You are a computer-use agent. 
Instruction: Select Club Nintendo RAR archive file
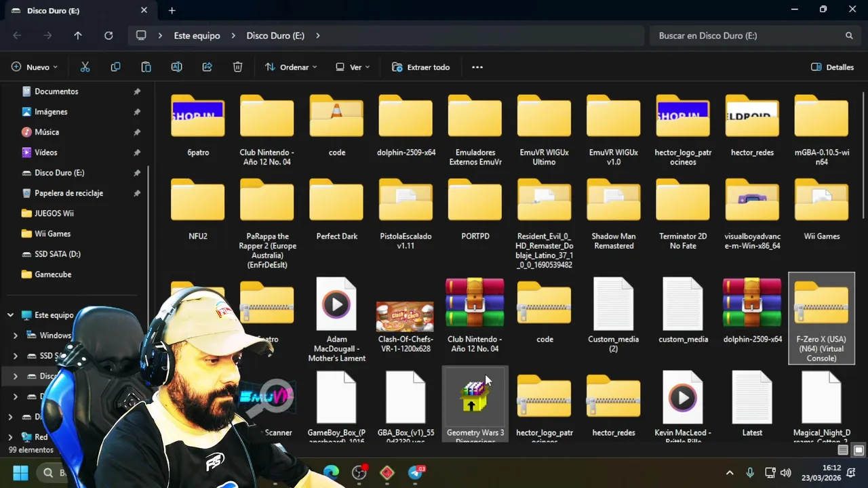pyautogui.click(x=475, y=315)
